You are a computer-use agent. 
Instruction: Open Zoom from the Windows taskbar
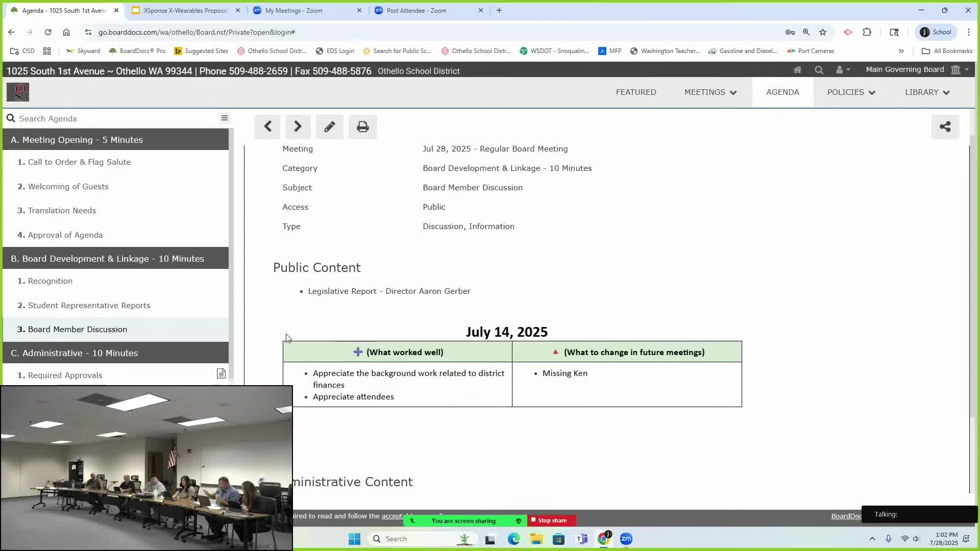tap(626, 539)
